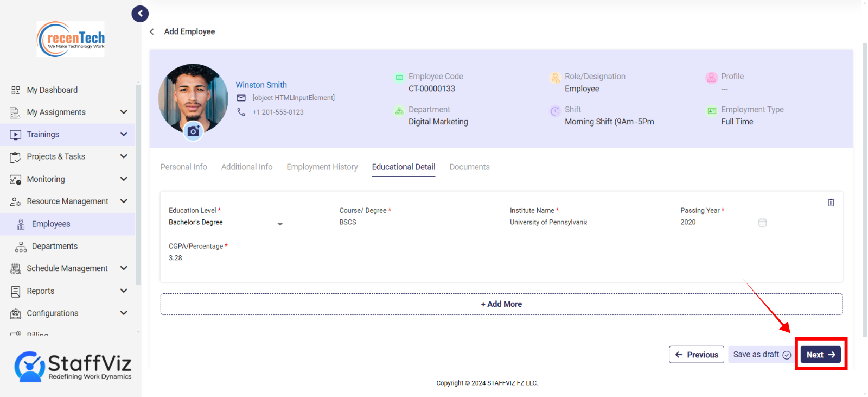Click the Trainings play icon

pos(15,135)
